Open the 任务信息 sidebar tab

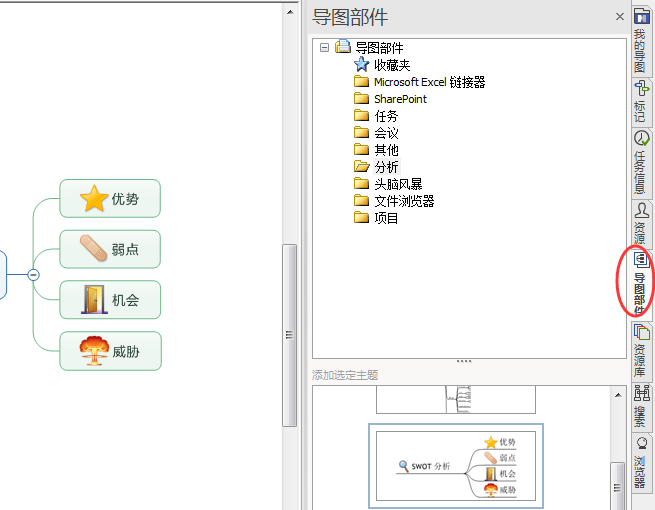(641, 162)
